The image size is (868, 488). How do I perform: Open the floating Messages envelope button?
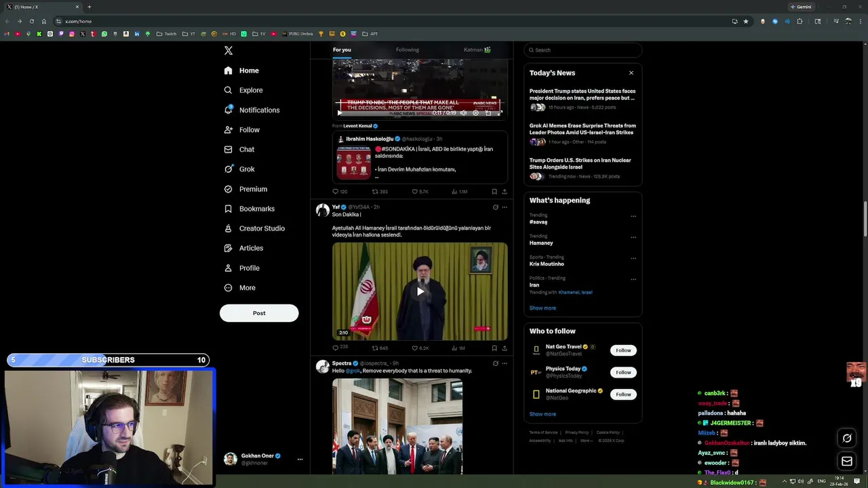click(847, 462)
